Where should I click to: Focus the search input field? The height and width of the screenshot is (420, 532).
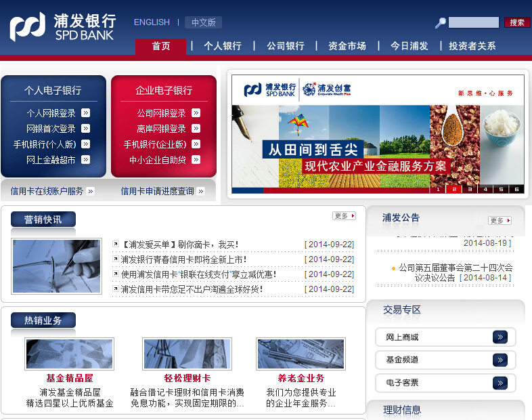[x=474, y=22]
